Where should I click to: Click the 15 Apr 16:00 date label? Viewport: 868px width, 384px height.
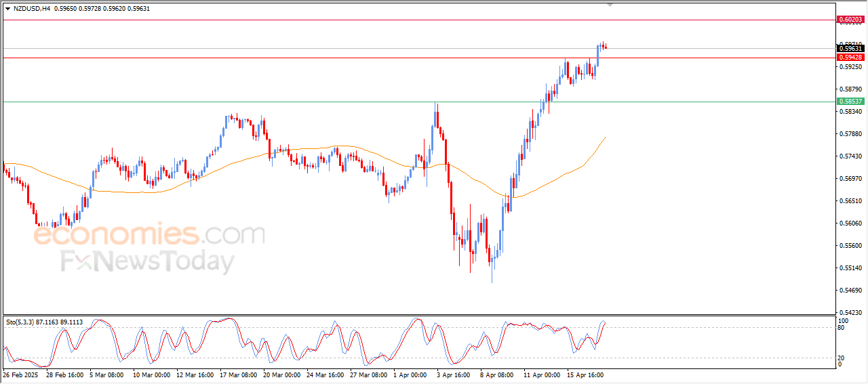point(585,374)
